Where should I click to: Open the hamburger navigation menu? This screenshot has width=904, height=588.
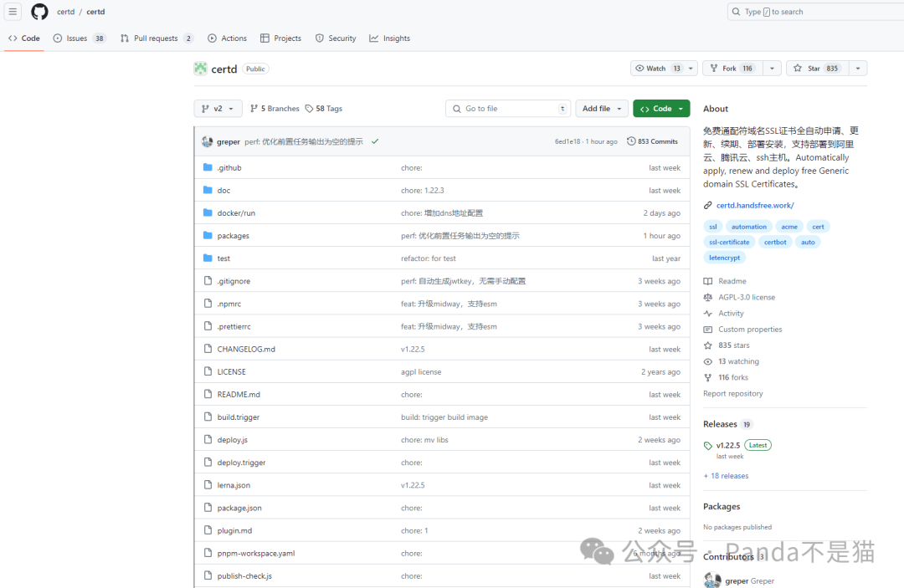[x=12, y=12]
